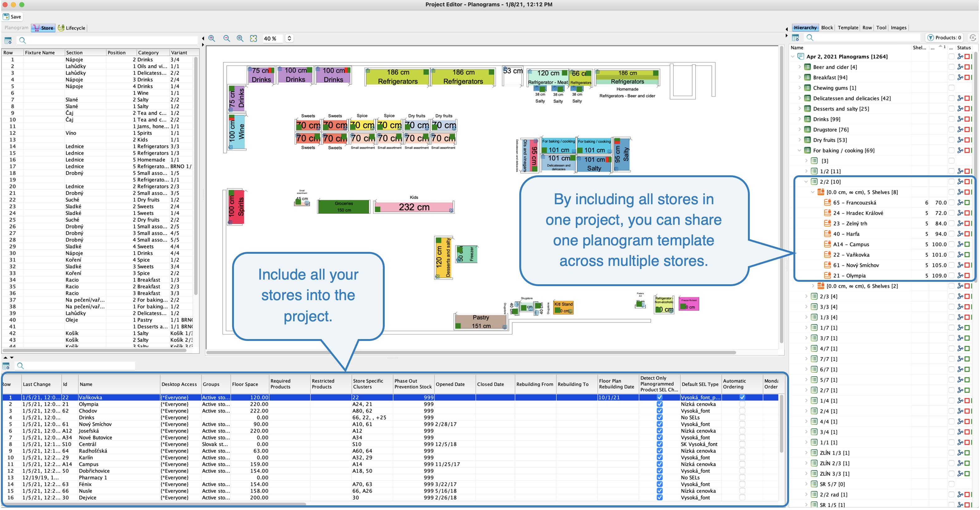Fit floor plan to window
This screenshot has width=980, height=510.
click(x=253, y=38)
